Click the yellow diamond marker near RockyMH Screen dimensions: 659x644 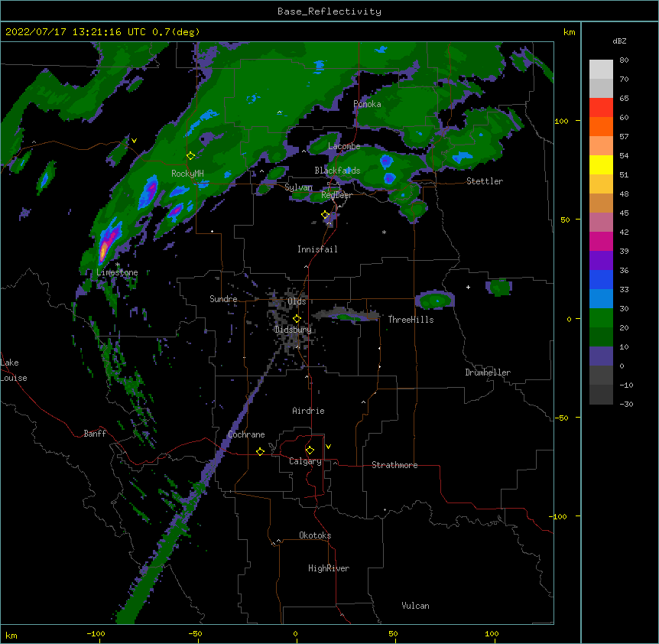(190, 156)
